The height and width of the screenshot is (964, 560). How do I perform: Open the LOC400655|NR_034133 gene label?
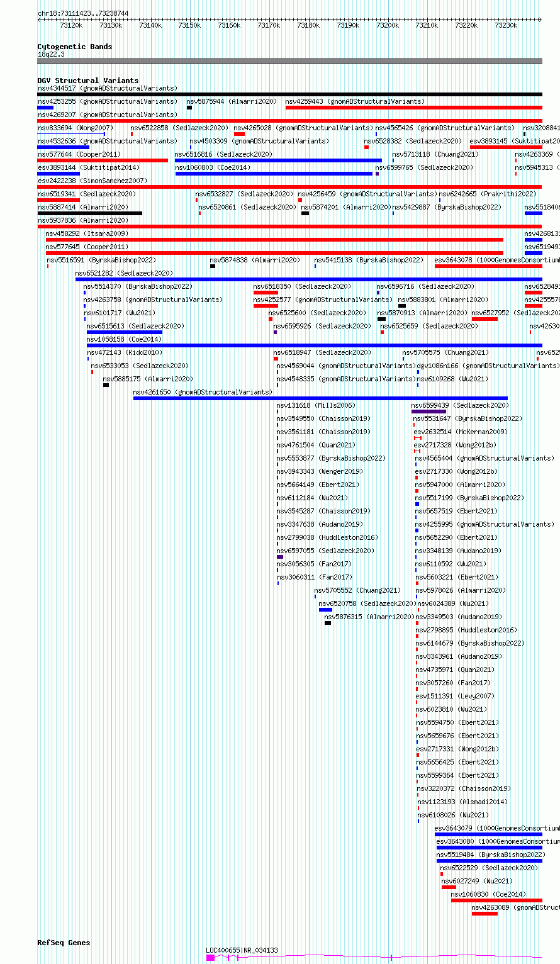[242, 950]
